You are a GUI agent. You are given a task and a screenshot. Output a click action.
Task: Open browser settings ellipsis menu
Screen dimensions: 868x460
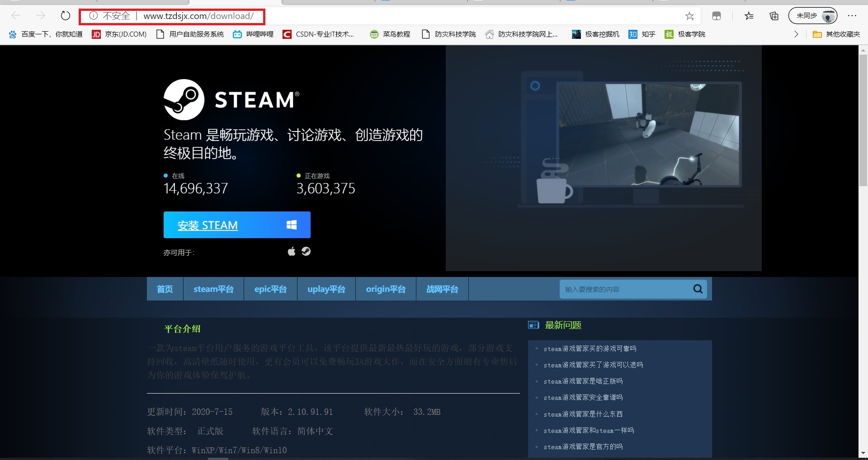852,16
